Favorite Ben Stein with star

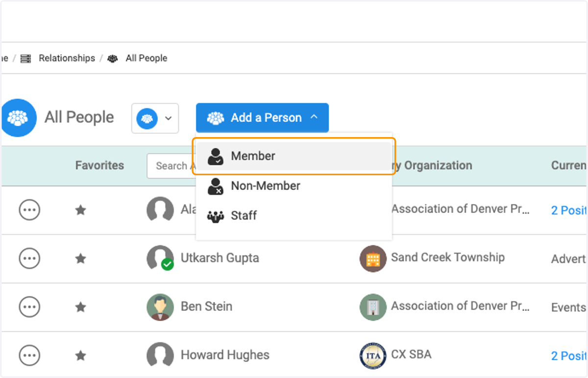pos(80,307)
